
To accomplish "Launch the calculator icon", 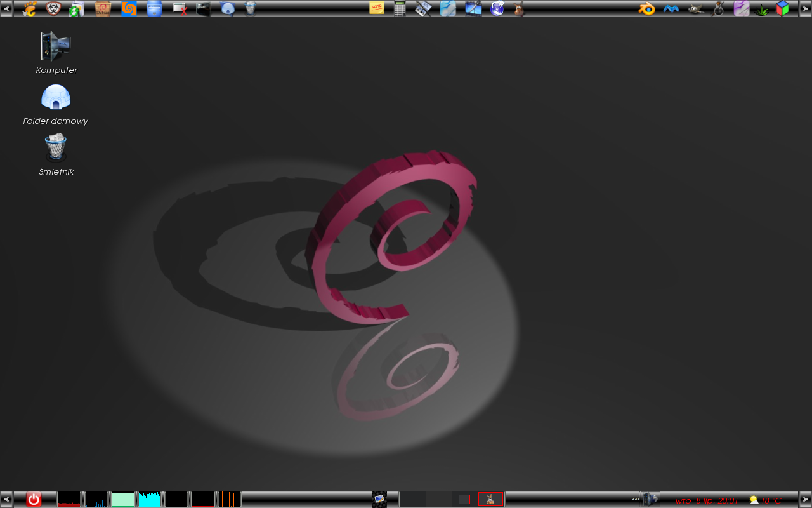I will pyautogui.click(x=400, y=8).
